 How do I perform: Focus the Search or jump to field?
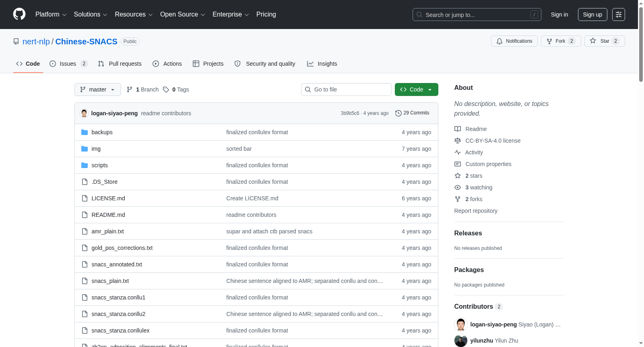pyautogui.click(x=477, y=15)
